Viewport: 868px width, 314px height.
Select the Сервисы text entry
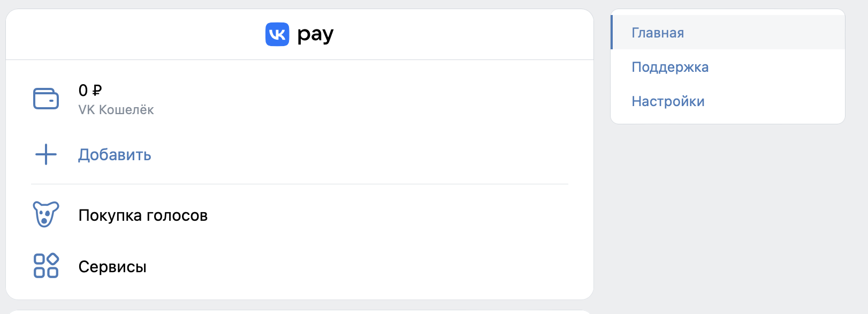pyautogui.click(x=112, y=267)
